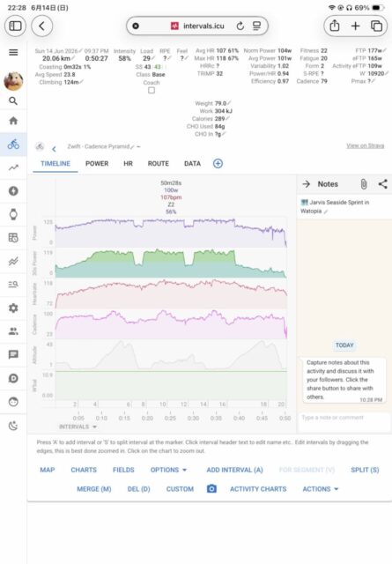Click MERGE (M)
Screen dimensions: 392x564
[x=94, y=489]
